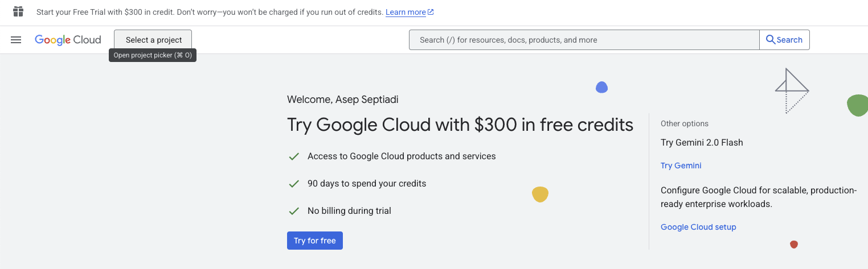
Task: Click the paper airplane illustration
Action: (x=792, y=90)
